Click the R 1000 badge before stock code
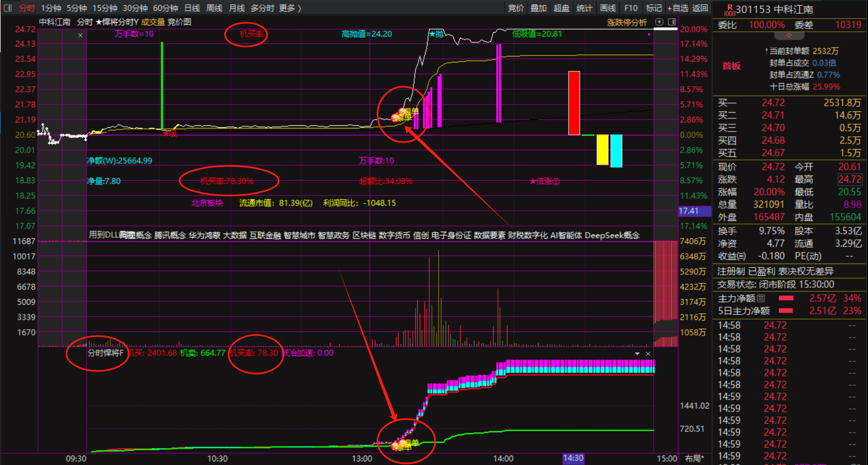This screenshot has width=868, height=465. tap(730, 10)
